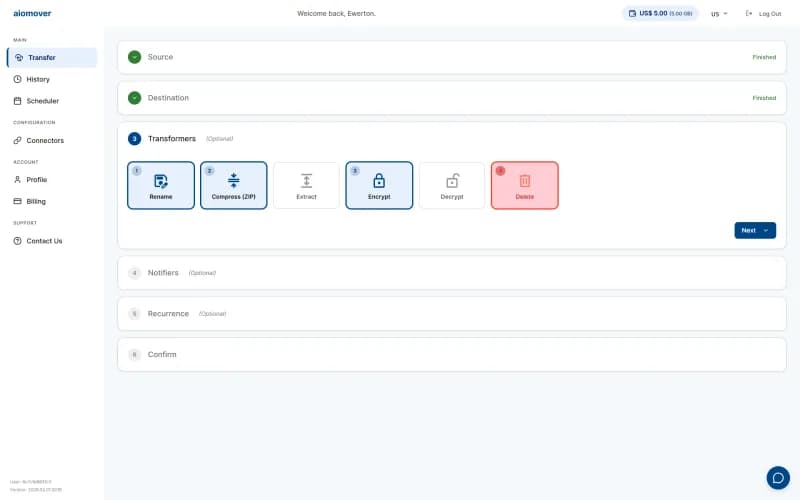Click the order badge 2 on Compress
This screenshot has width=800, height=500.
(x=210, y=171)
